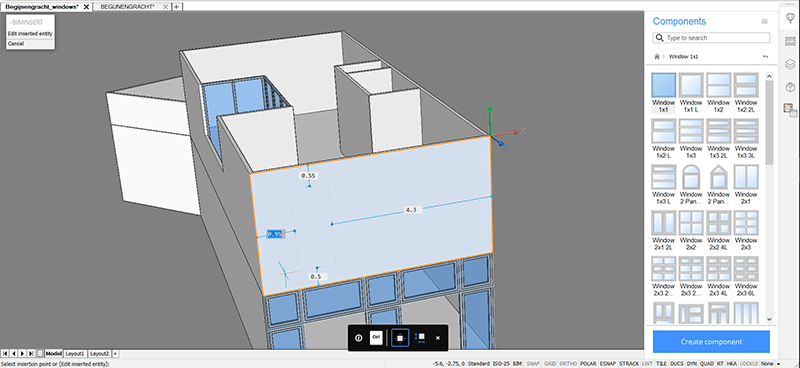Click the back arrow in the Components breadcrumb
The height and width of the screenshot is (368, 800).
[765, 57]
